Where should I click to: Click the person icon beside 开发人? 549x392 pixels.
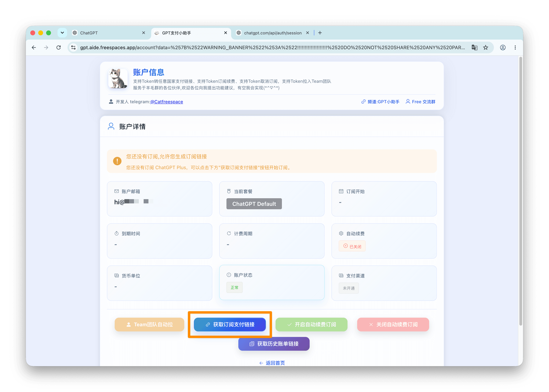(x=111, y=102)
